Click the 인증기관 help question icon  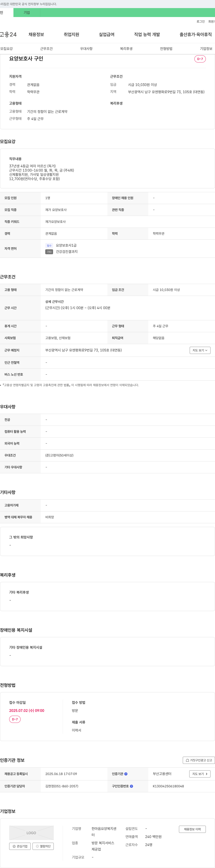pos(126,774)
